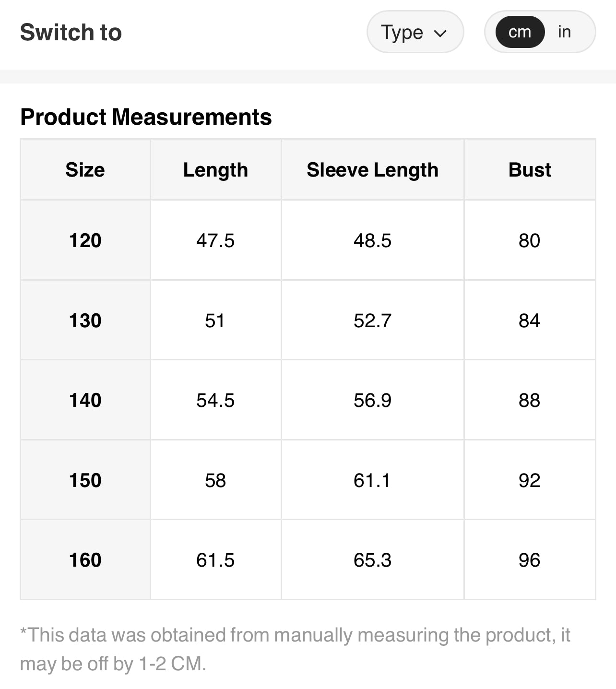Click the Bust column header
Screen dimensions: 616x689
530,170
